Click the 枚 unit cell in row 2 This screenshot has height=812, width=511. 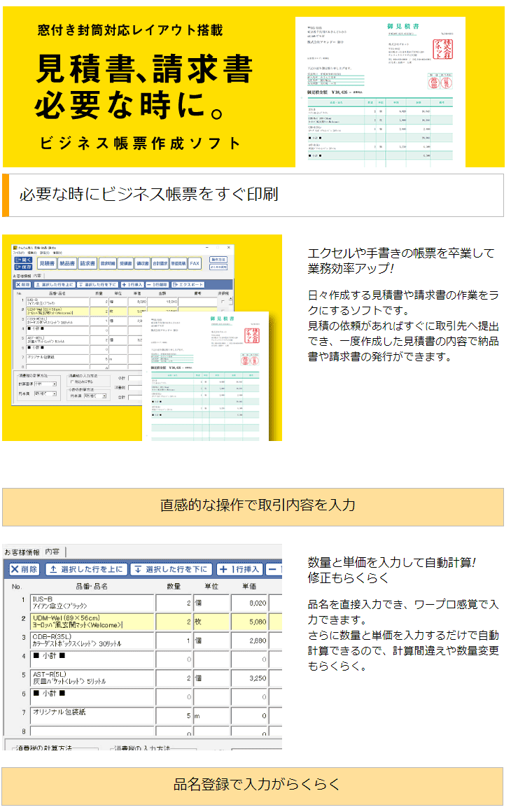point(211,622)
